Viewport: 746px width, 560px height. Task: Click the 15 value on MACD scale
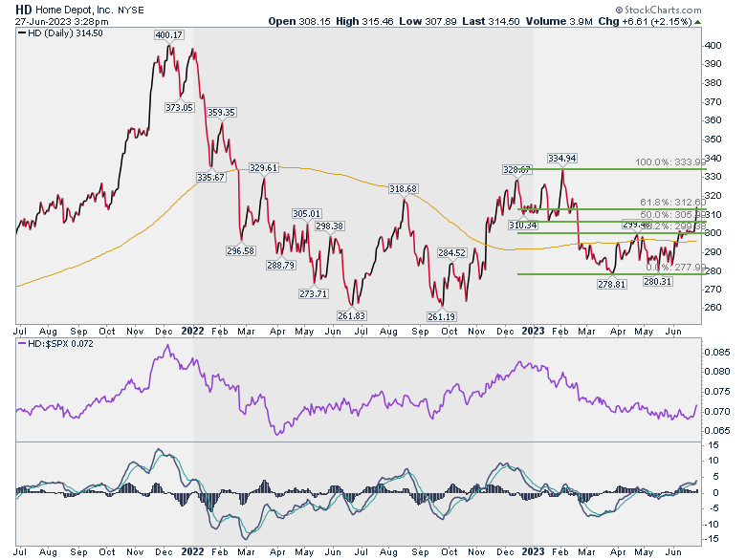713,445
